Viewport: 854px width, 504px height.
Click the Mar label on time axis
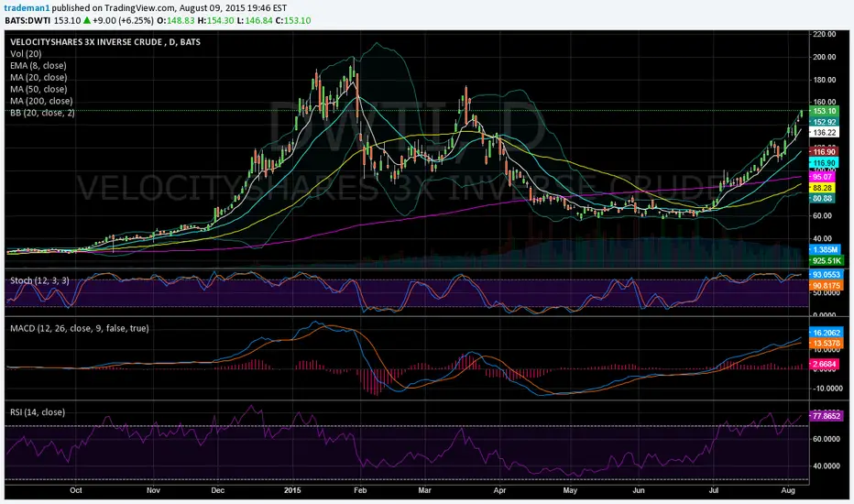click(x=425, y=490)
